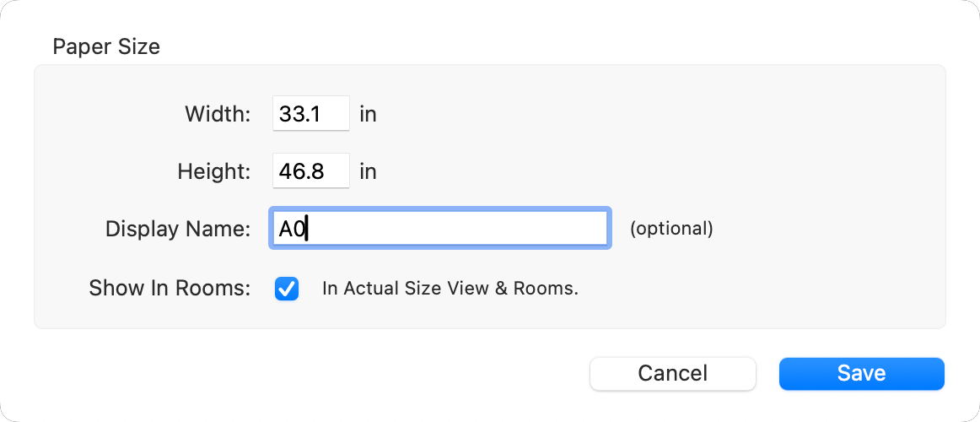
Task: Click the 'Height:' label
Action: [214, 172]
